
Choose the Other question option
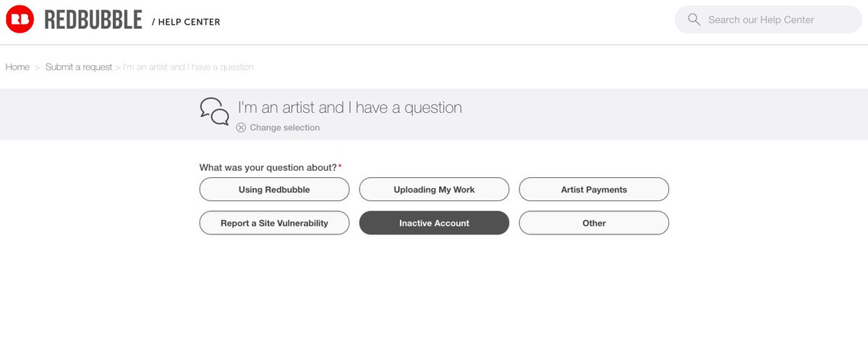[594, 223]
